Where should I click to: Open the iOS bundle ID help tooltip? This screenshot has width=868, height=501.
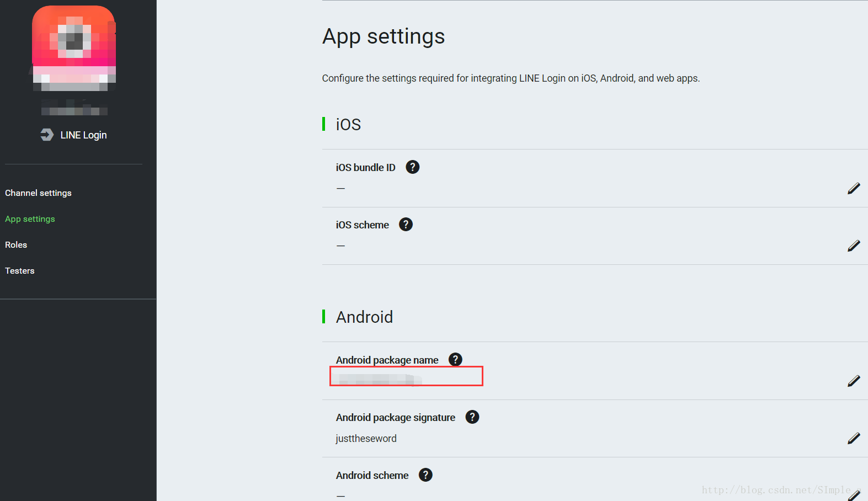[x=413, y=167]
